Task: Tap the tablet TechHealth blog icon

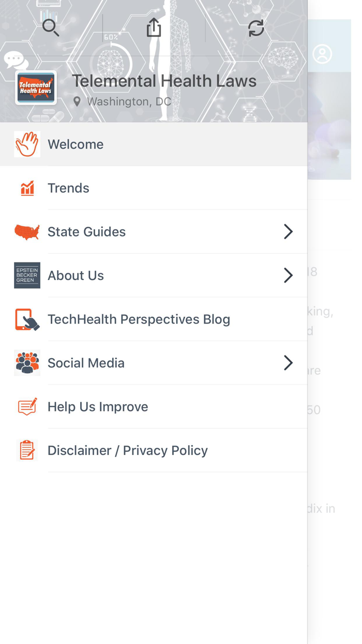Action: pyautogui.click(x=27, y=319)
